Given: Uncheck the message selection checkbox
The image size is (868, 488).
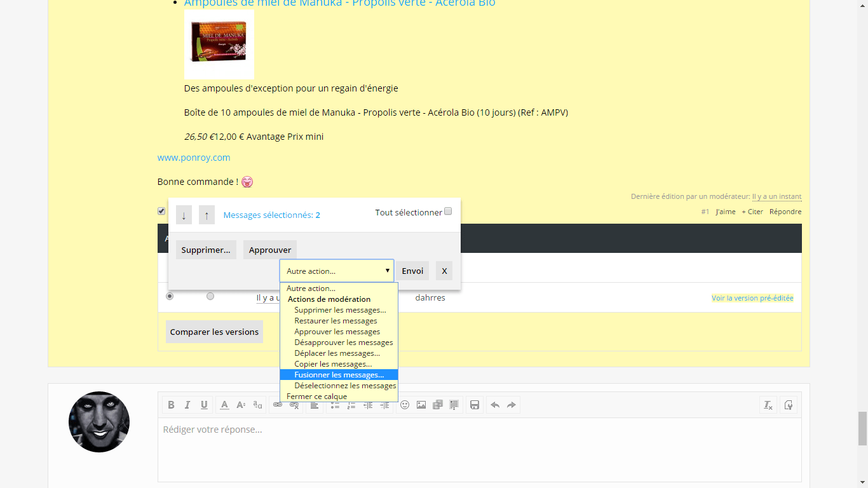Looking at the screenshot, I should (x=161, y=212).
